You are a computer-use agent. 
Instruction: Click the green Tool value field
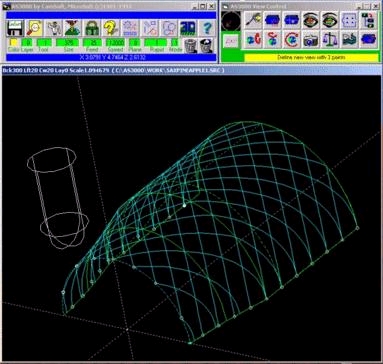point(45,43)
